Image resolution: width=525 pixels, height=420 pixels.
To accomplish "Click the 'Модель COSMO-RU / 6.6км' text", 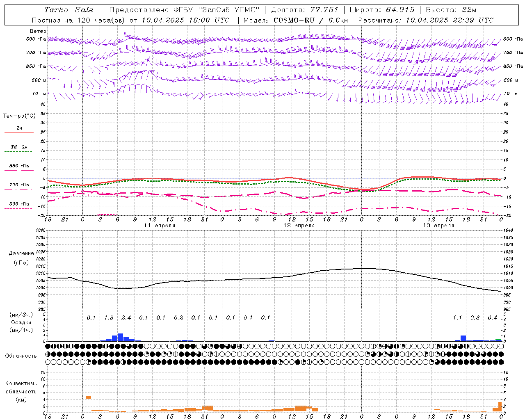I will tap(296, 20).
